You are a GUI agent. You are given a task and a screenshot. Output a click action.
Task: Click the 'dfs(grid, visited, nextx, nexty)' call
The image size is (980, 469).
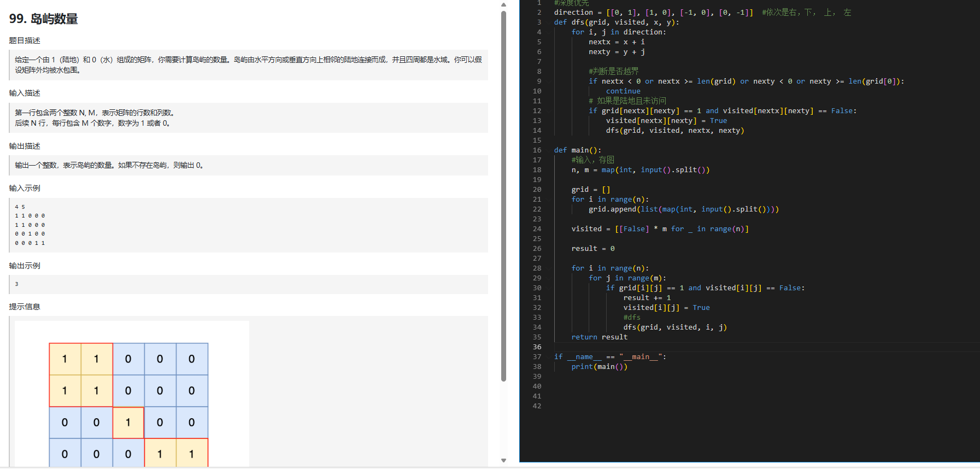(x=675, y=131)
